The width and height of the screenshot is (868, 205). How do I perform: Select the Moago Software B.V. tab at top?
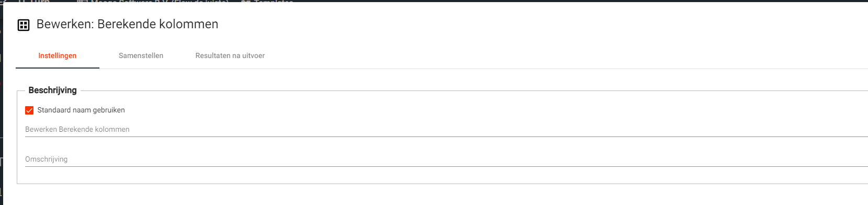click(160, 2)
